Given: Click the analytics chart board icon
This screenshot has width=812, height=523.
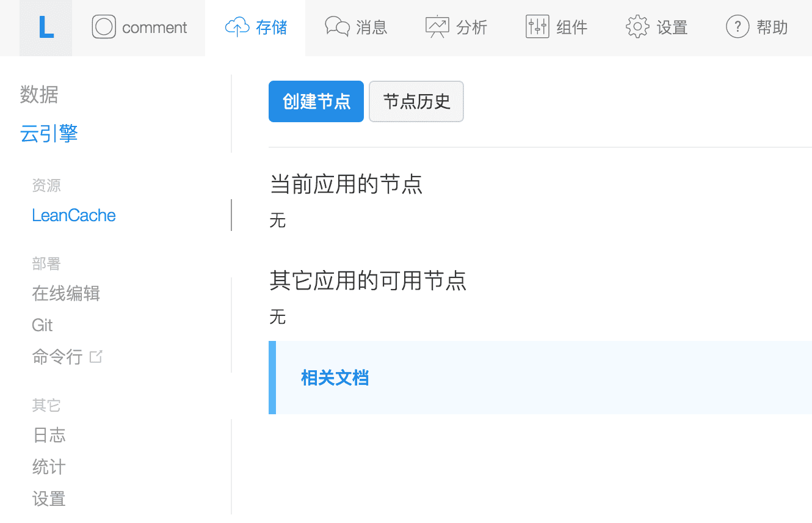Looking at the screenshot, I should (x=437, y=27).
